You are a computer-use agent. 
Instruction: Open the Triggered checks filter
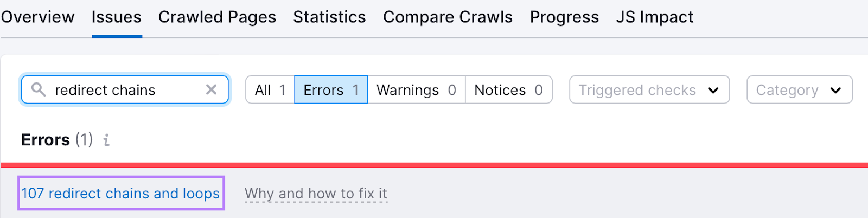click(x=649, y=89)
